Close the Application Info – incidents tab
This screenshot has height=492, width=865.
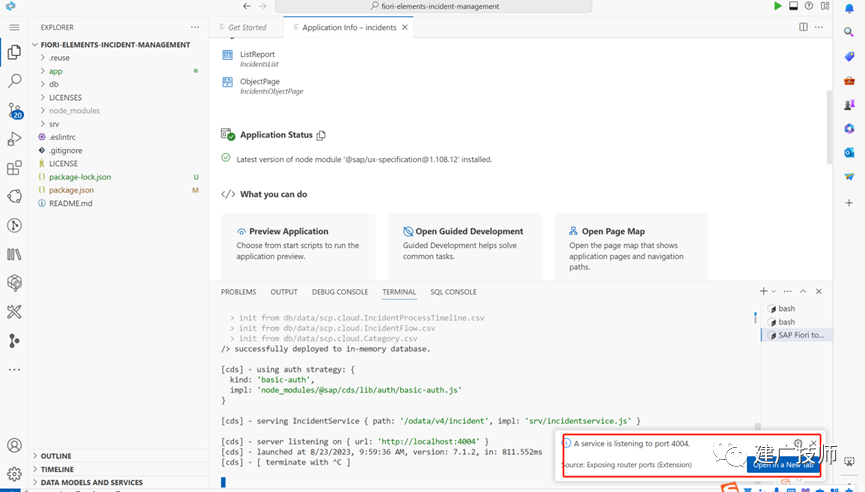point(405,28)
